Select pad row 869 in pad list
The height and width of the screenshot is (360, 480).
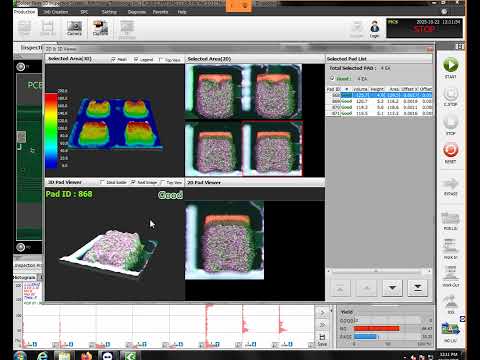tap(379, 101)
